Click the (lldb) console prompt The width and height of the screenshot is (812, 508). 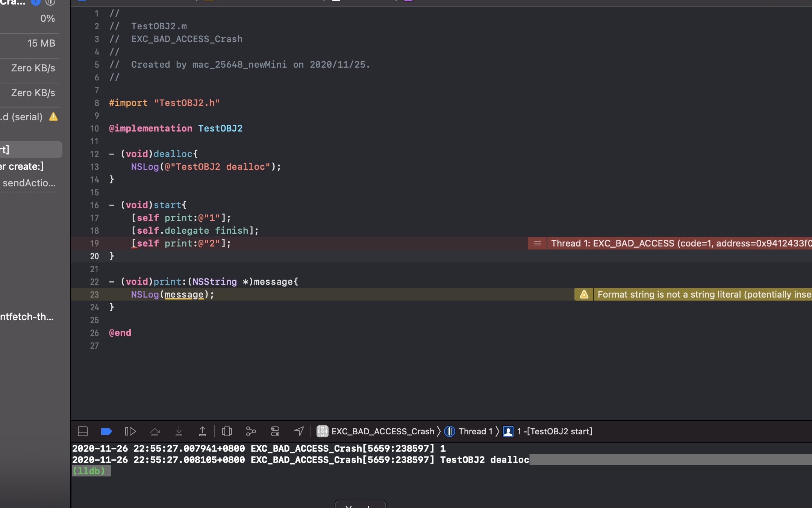(x=89, y=471)
